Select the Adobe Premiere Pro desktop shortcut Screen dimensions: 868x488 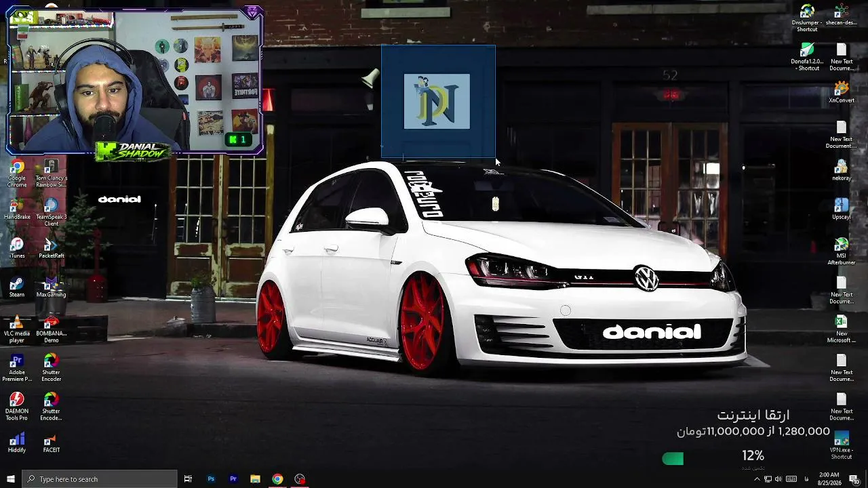click(x=17, y=367)
